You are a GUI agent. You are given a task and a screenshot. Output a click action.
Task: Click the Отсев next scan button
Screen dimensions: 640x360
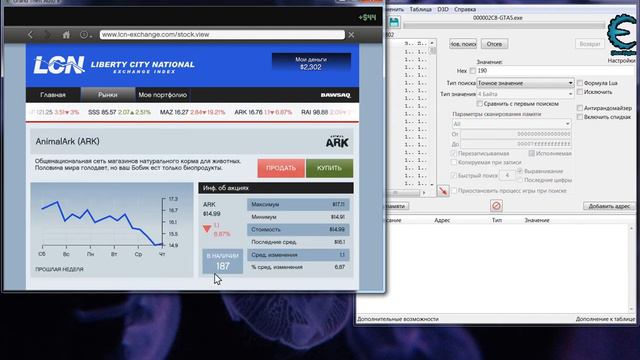click(494, 44)
